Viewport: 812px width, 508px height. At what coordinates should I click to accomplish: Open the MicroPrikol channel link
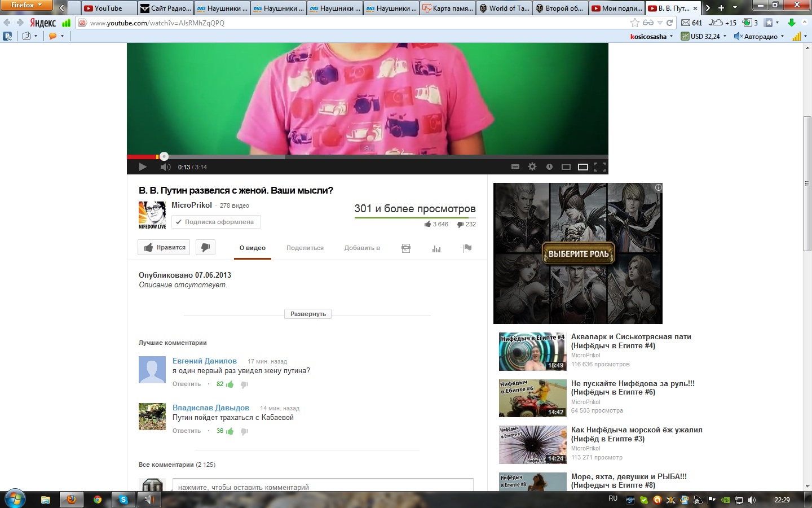(192, 205)
